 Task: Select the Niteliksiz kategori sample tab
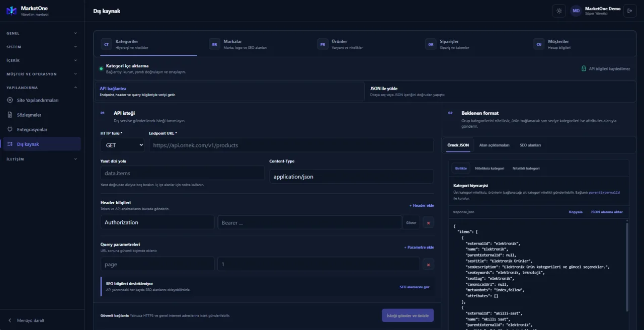(x=490, y=168)
